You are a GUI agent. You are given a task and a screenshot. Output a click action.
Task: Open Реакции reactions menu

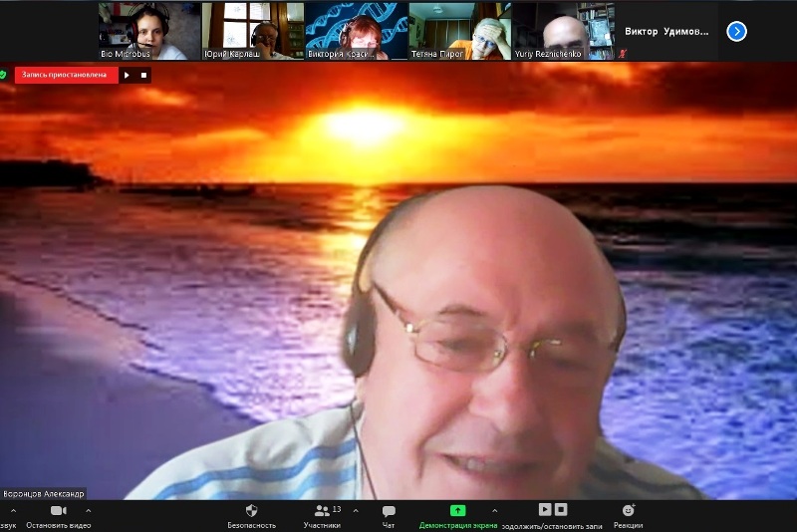(629, 516)
